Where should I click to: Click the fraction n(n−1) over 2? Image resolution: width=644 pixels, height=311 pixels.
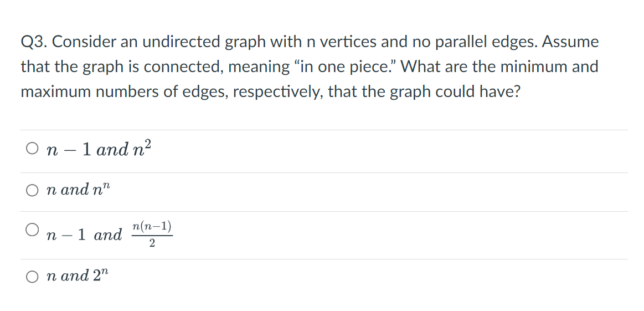pos(152,235)
